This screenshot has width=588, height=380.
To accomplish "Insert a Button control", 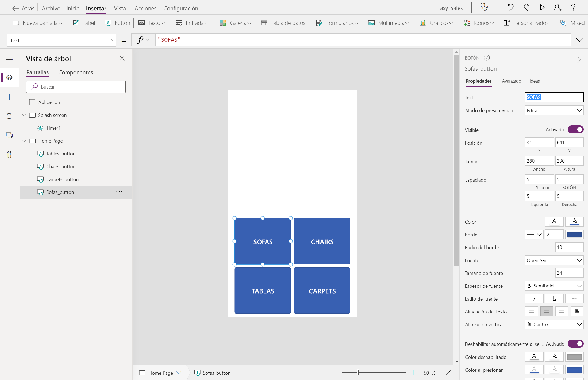I will point(117,23).
